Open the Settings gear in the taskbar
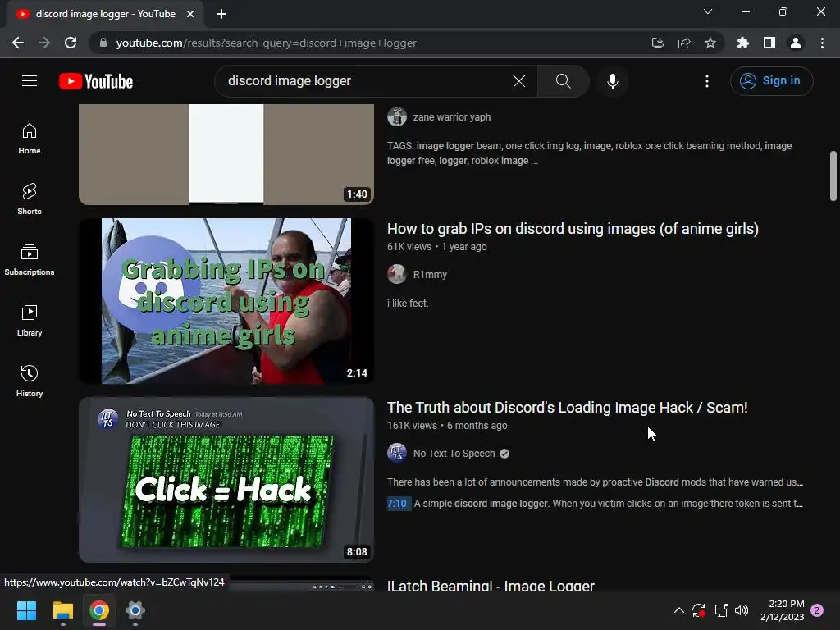 click(x=135, y=610)
